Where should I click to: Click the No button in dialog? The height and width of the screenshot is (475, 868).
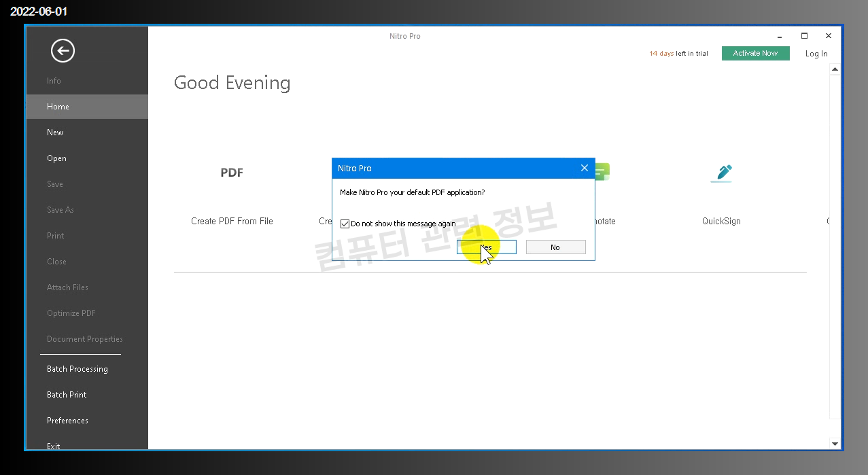[555, 247]
